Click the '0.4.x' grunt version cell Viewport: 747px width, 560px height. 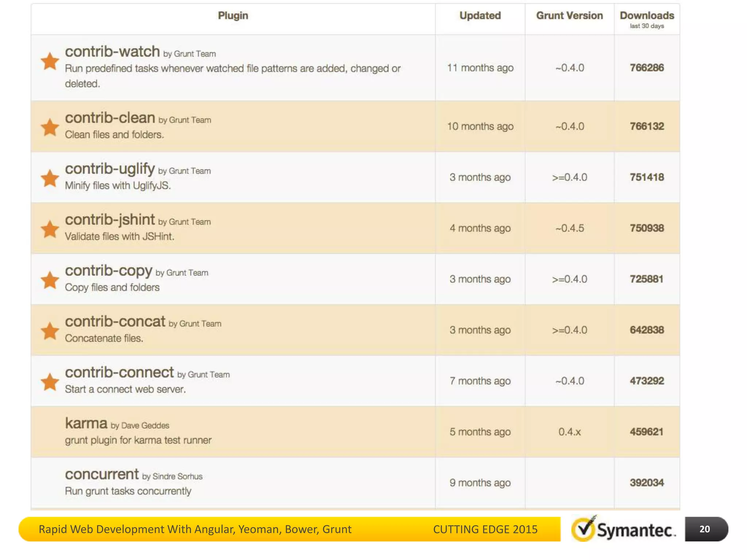click(x=569, y=432)
